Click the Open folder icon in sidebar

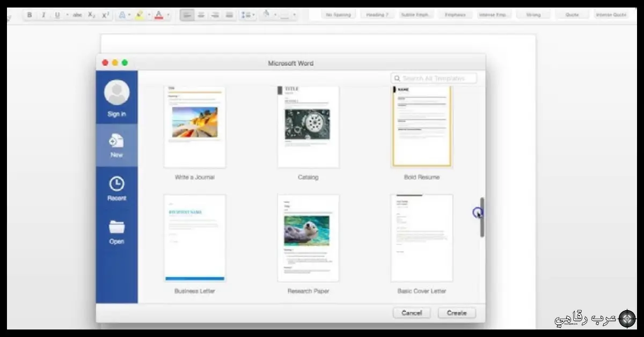[x=116, y=228]
